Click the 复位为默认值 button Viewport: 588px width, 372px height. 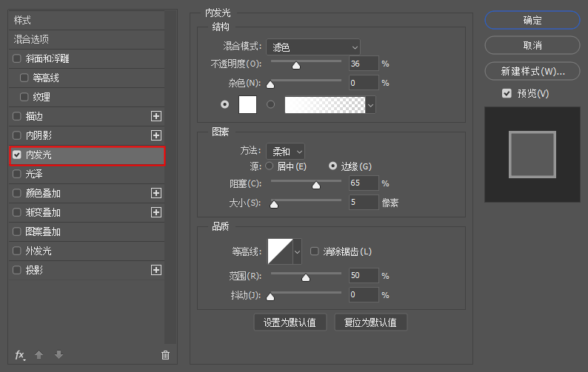(x=370, y=322)
